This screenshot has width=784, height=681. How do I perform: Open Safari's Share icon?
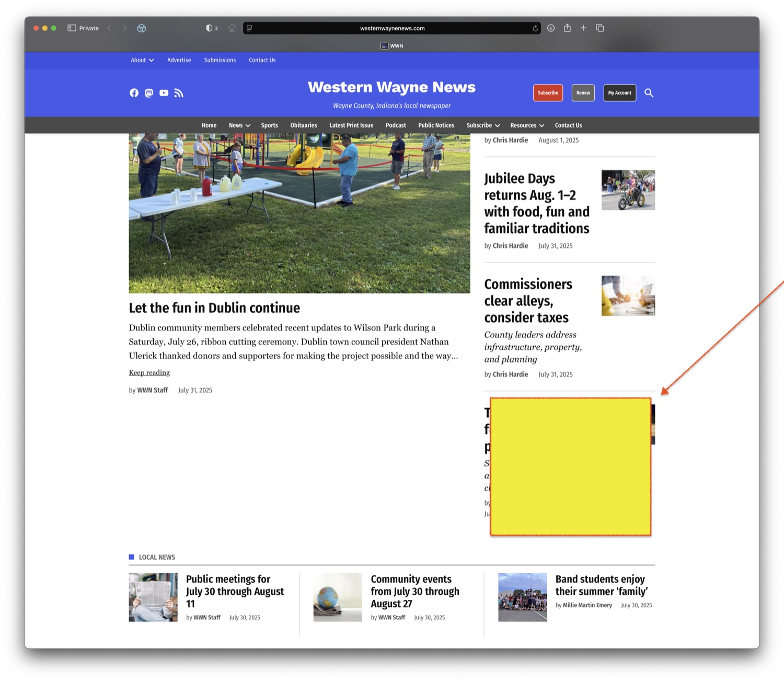(567, 28)
